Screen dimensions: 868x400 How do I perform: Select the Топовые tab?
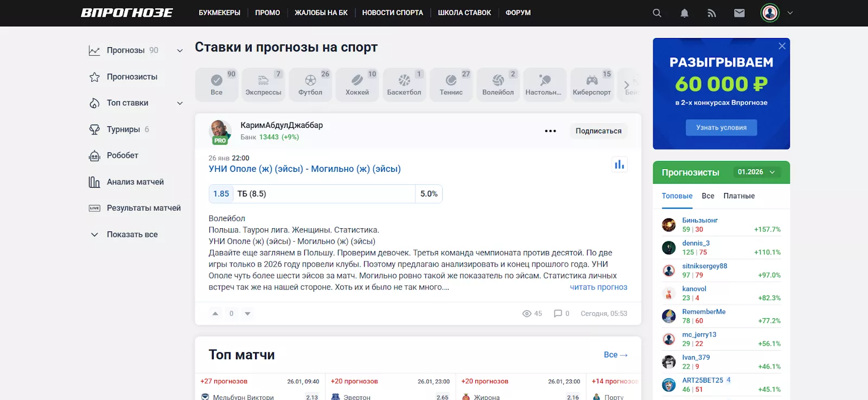677,196
